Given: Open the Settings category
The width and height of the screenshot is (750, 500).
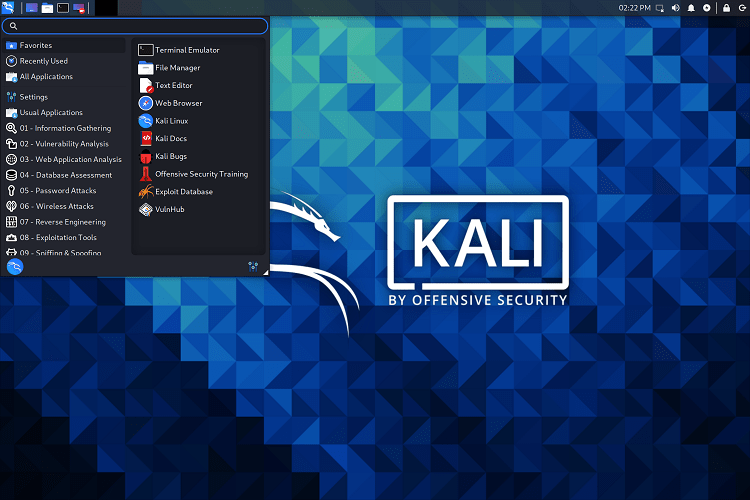Looking at the screenshot, I should pyautogui.click(x=65, y=97).
